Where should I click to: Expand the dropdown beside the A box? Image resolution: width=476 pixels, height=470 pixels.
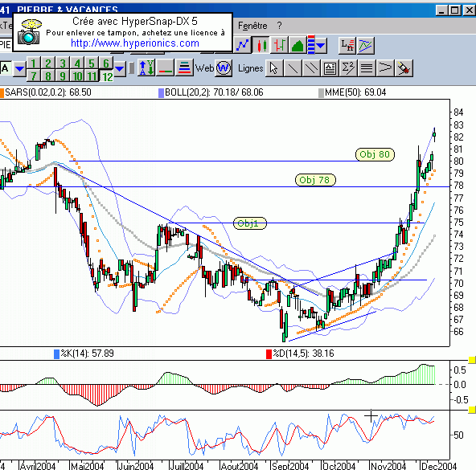click(x=20, y=68)
